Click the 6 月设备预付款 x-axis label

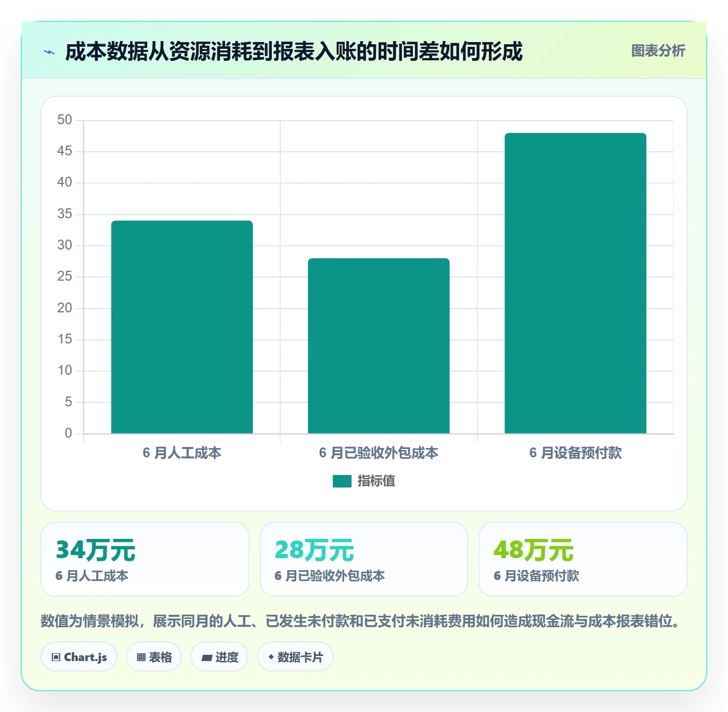(x=576, y=453)
